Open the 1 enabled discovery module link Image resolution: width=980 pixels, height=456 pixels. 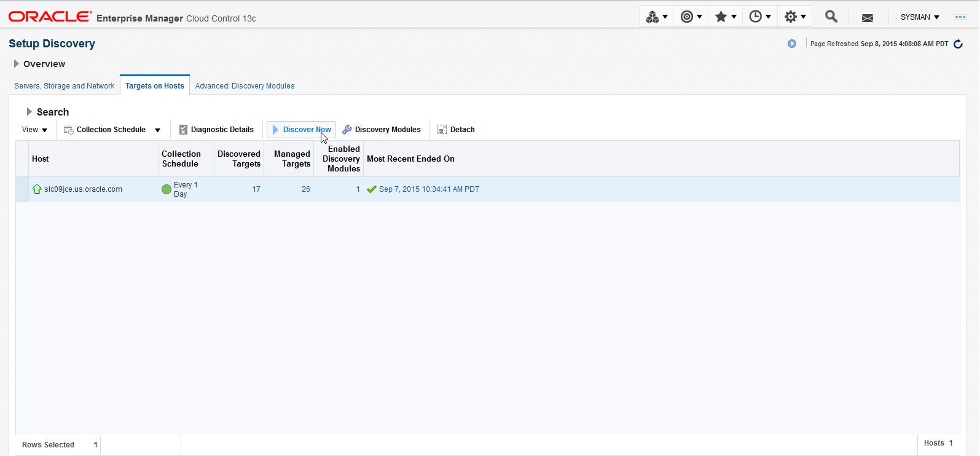point(358,189)
